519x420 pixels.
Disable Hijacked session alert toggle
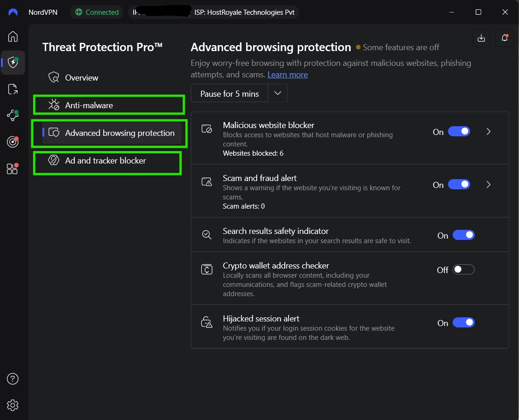463,322
